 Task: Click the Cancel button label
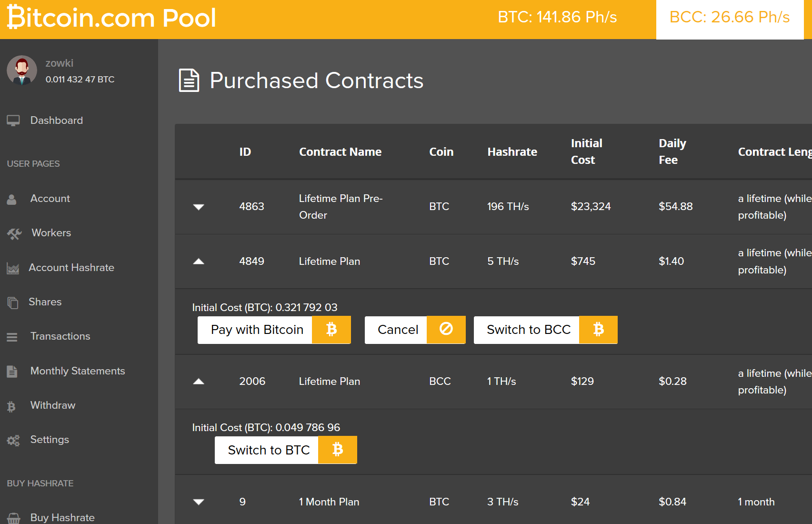coord(398,330)
